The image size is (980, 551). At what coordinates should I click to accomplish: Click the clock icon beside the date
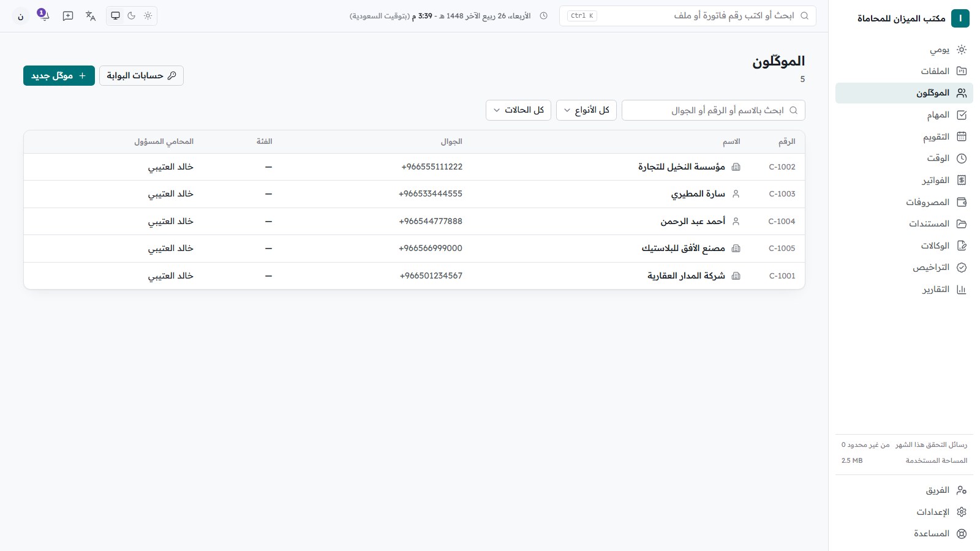(543, 16)
